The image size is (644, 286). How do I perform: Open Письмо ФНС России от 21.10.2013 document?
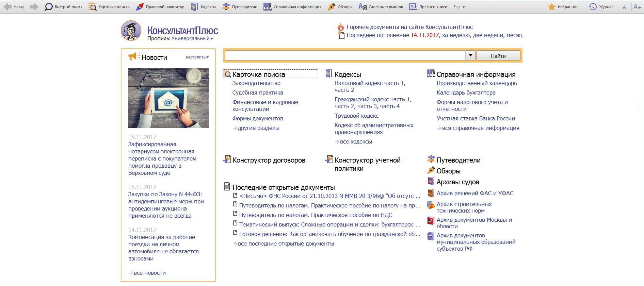(330, 196)
